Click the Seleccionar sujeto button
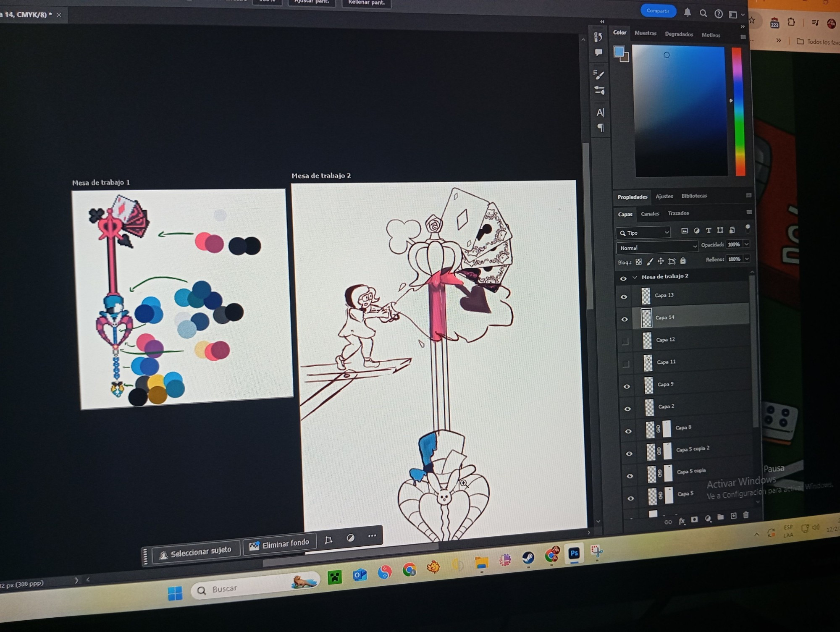 point(196,552)
